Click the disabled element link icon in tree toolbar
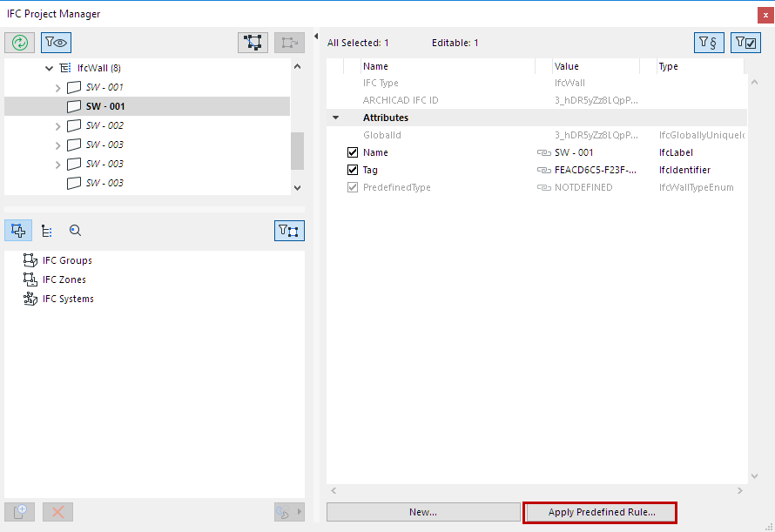The width and height of the screenshot is (775, 532). [x=290, y=43]
